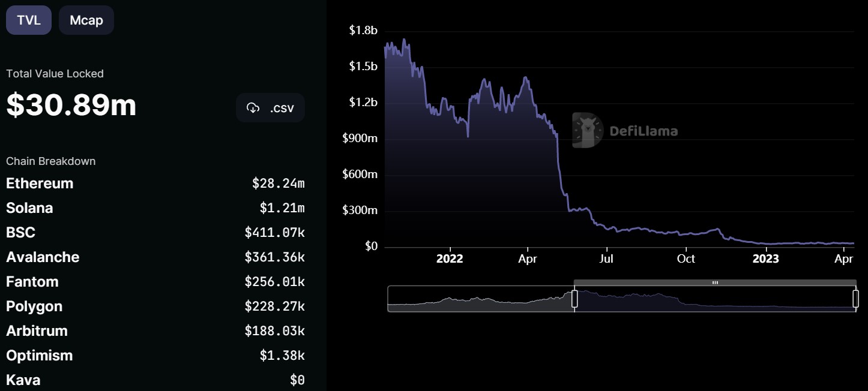
Task: Click the cloud download icon
Action: [x=253, y=108]
